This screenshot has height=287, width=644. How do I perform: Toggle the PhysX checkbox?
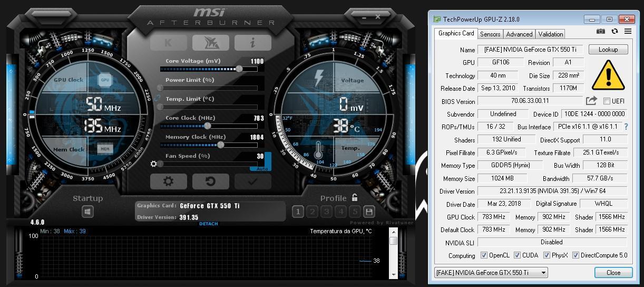click(x=547, y=255)
